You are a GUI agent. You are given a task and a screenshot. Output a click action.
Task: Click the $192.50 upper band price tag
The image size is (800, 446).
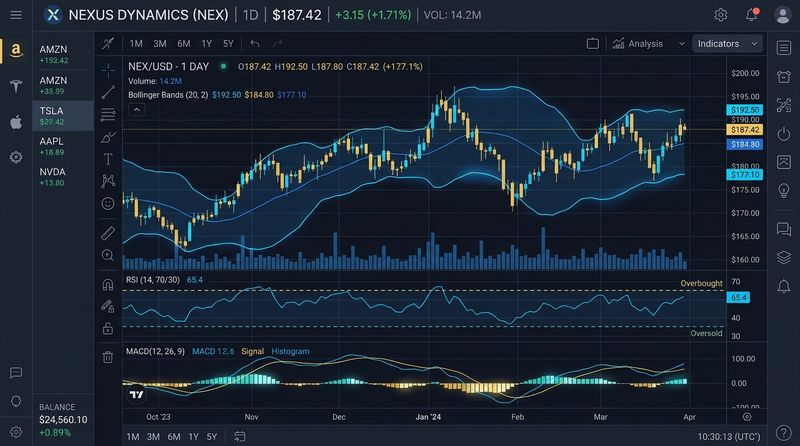[744, 110]
